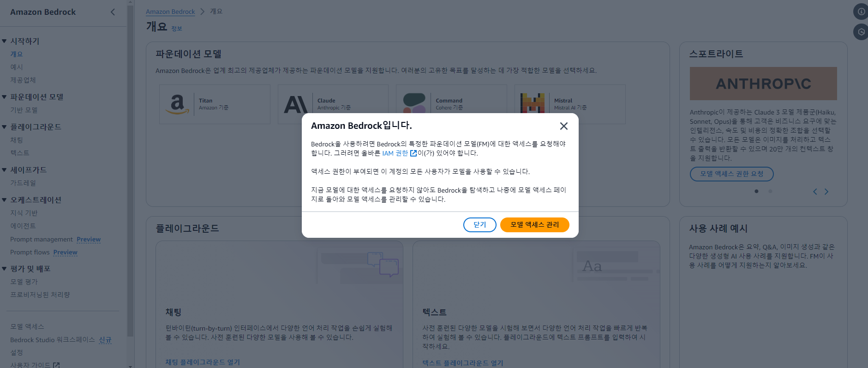Click the 모델 액세스 관리 orange button
Viewport: 868px width, 368px height.
click(534, 225)
